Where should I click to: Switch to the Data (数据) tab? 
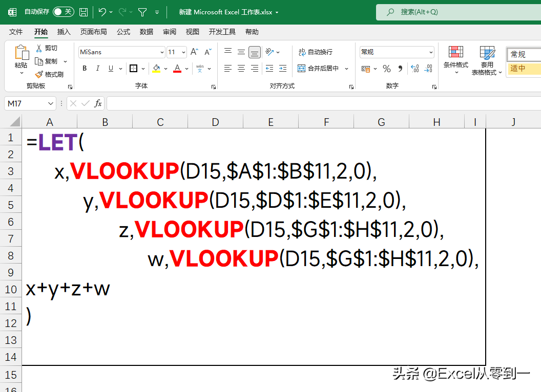pos(147,32)
